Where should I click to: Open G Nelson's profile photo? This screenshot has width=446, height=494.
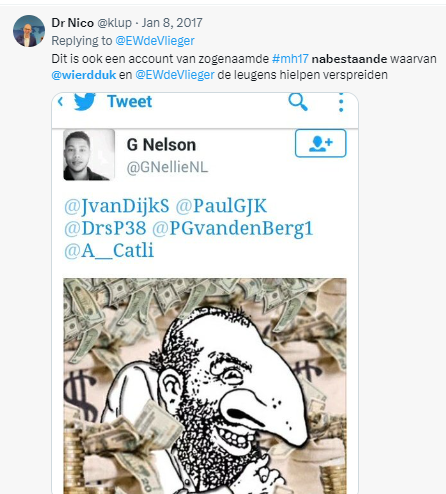click(89, 155)
